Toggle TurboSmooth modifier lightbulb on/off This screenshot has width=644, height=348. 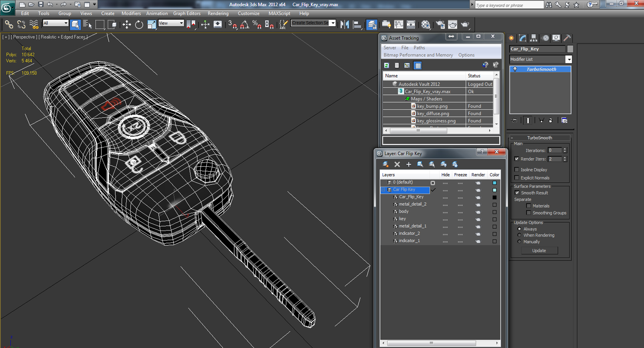pyautogui.click(x=515, y=69)
